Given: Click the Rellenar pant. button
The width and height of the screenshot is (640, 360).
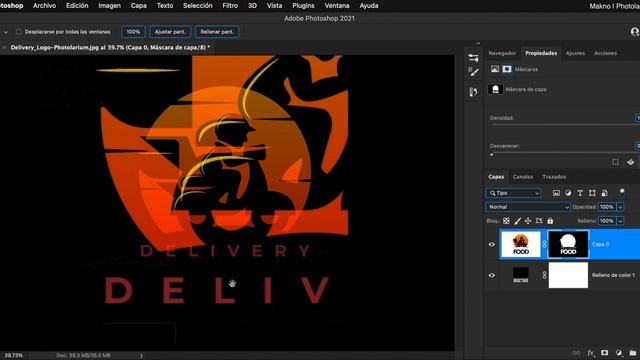Looking at the screenshot, I should coord(217,32).
